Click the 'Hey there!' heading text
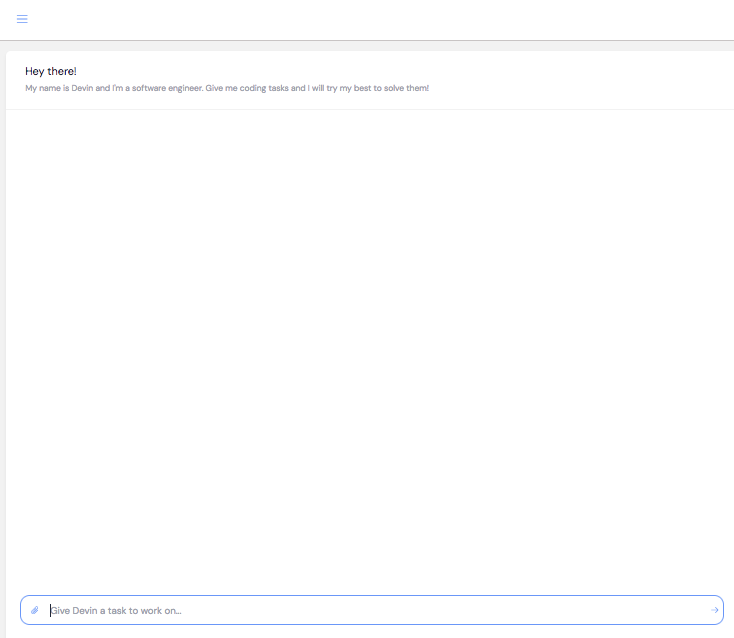Viewport: 734px width, 638px height. click(x=51, y=71)
